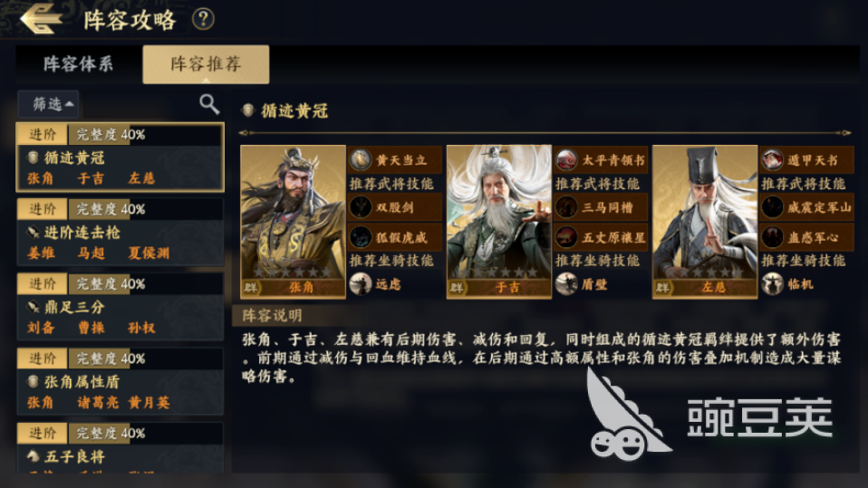Click the 左慈 hero portrait card
868x488 pixels.
[x=705, y=222]
